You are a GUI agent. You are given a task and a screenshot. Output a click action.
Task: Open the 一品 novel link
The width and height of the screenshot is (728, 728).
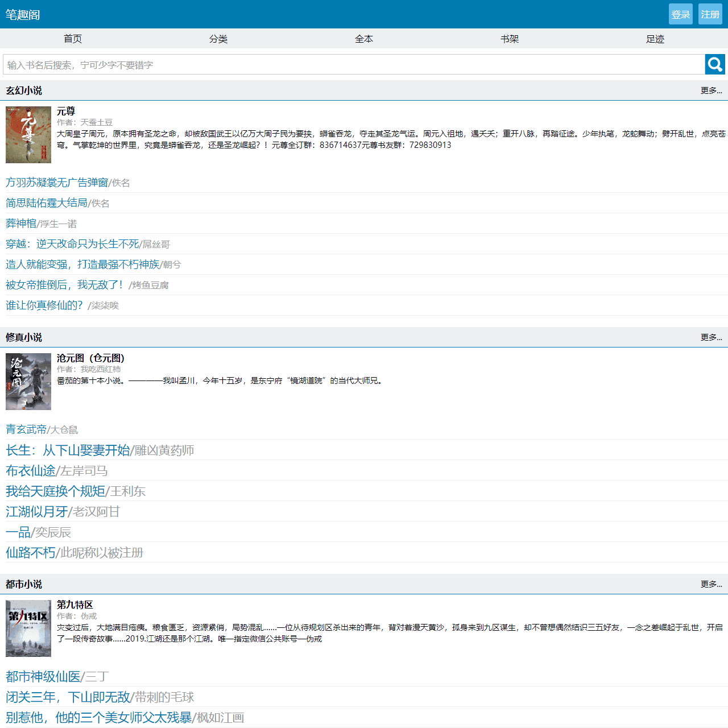[x=18, y=532]
